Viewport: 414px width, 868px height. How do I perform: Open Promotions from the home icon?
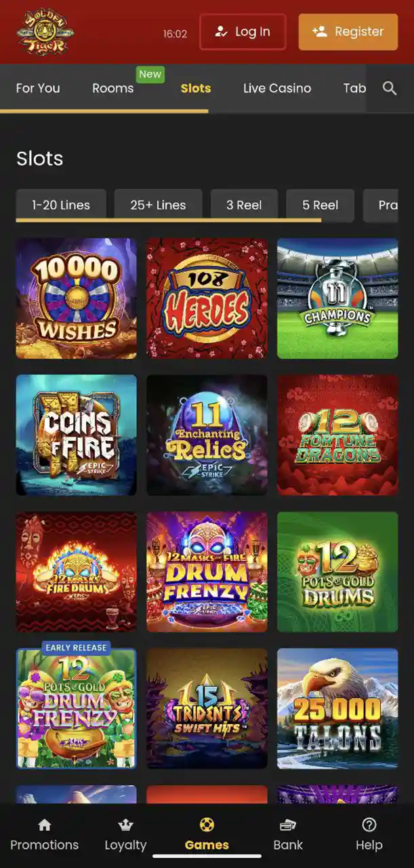(x=45, y=825)
